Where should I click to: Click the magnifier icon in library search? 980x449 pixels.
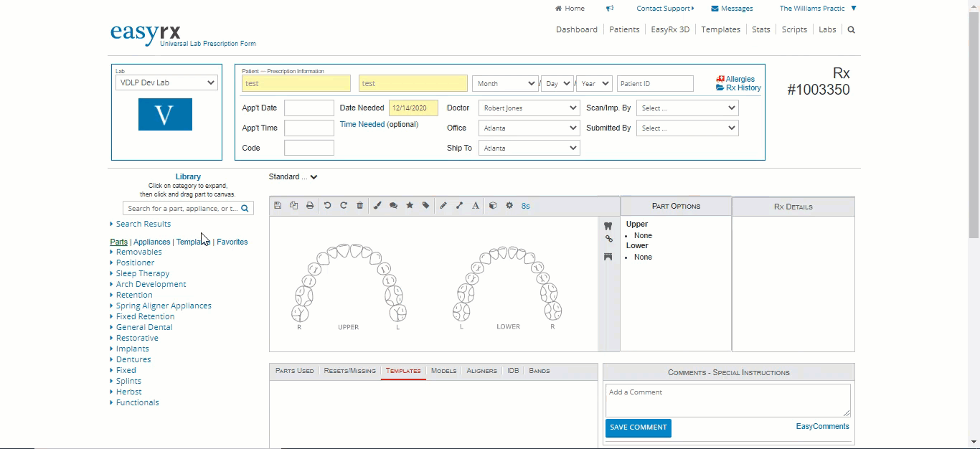pyautogui.click(x=245, y=209)
